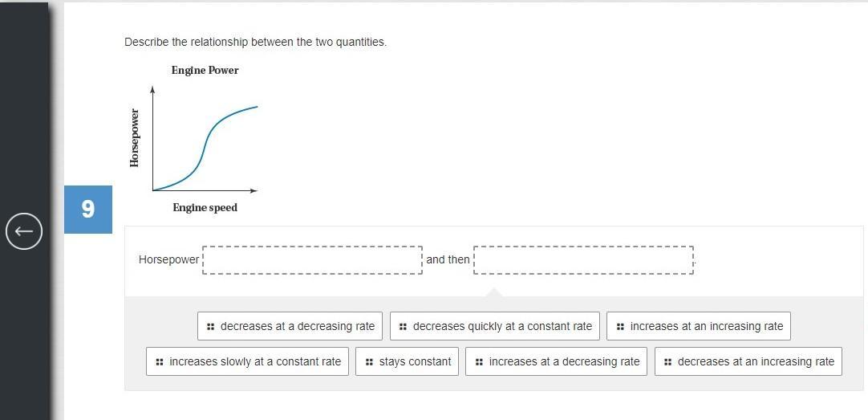Click drag handle on 'decreases quickly at a constant rate'
The image size is (868, 420).
coord(403,327)
